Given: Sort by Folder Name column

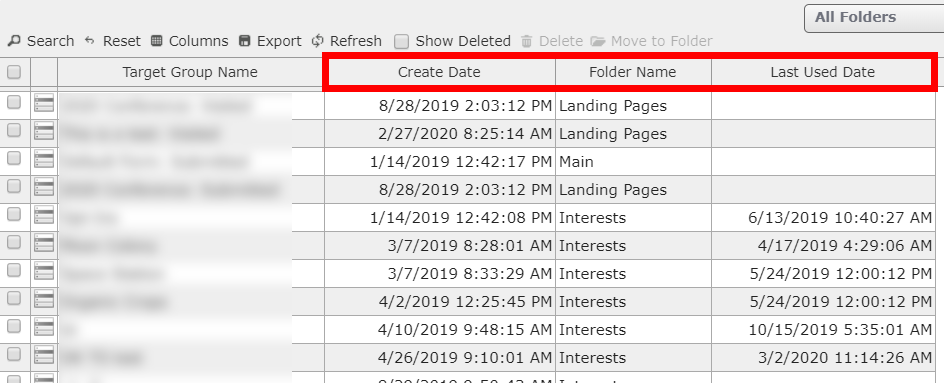Looking at the screenshot, I should click(633, 72).
